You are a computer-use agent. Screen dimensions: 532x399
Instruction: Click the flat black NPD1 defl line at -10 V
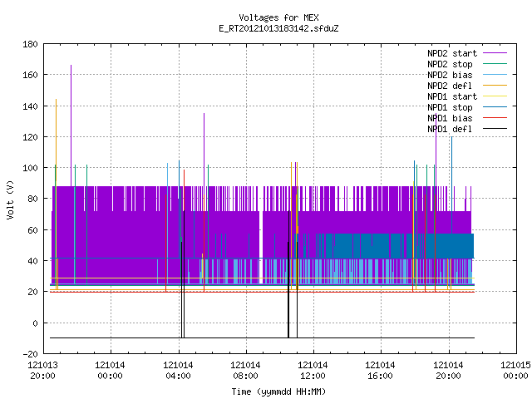pos(263,338)
